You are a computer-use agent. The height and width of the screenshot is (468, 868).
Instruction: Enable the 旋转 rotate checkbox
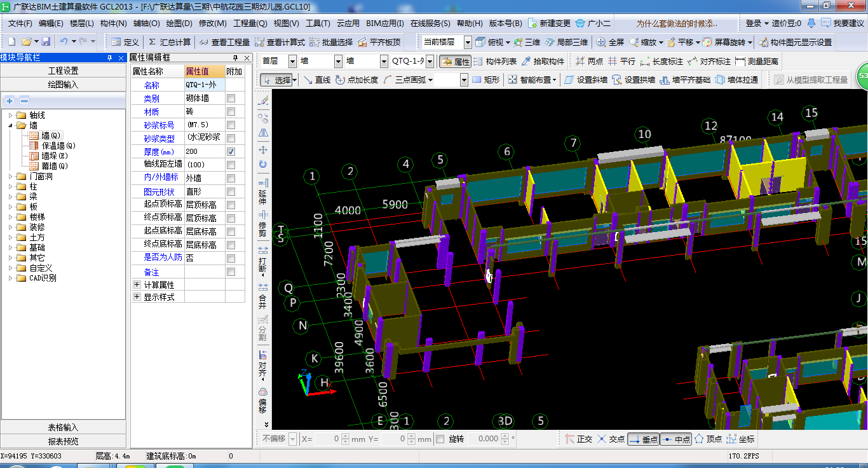pyautogui.click(x=440, y=439)
